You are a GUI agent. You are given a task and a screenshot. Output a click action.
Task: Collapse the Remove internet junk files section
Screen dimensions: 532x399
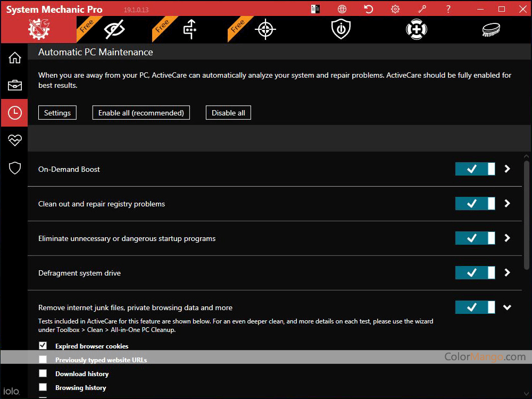coord(507,307)
